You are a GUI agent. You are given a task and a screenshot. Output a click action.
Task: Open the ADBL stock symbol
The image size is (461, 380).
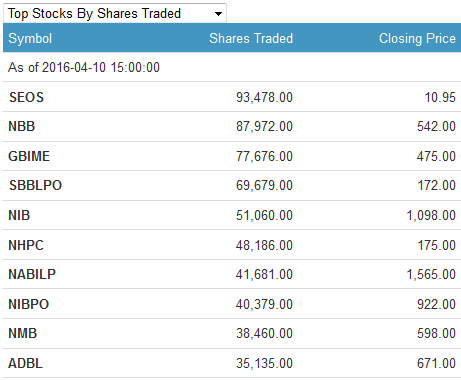click(25, 363)
